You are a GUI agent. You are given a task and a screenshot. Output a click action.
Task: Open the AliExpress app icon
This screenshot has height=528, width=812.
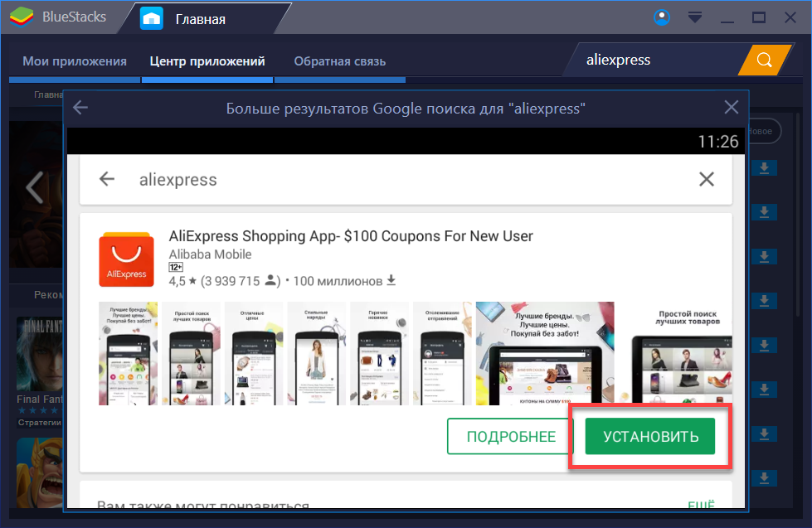click(x=126, y=259)
